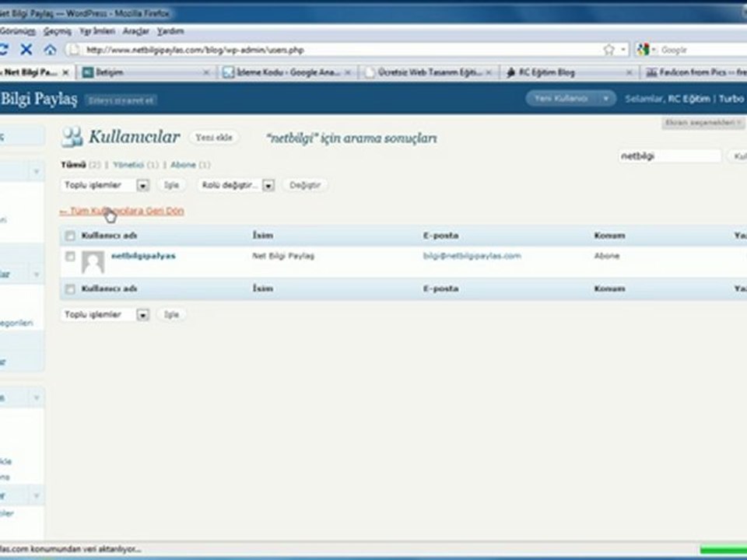Tick the checkbox for netbilgipalyas user
747x560 pixels.
tap(70, 256)
